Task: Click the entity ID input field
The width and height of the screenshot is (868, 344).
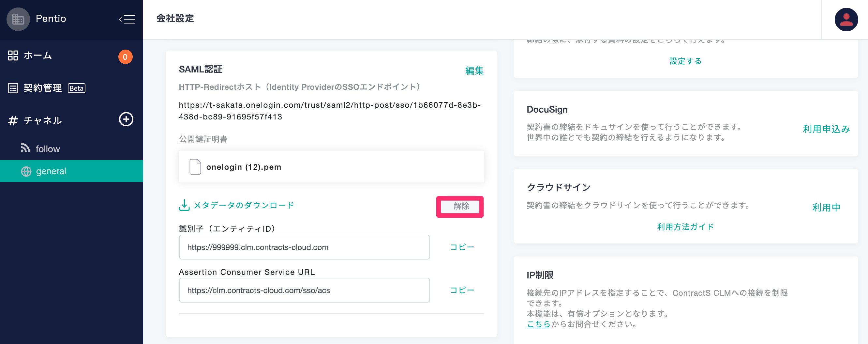Action: click(304, 247)
